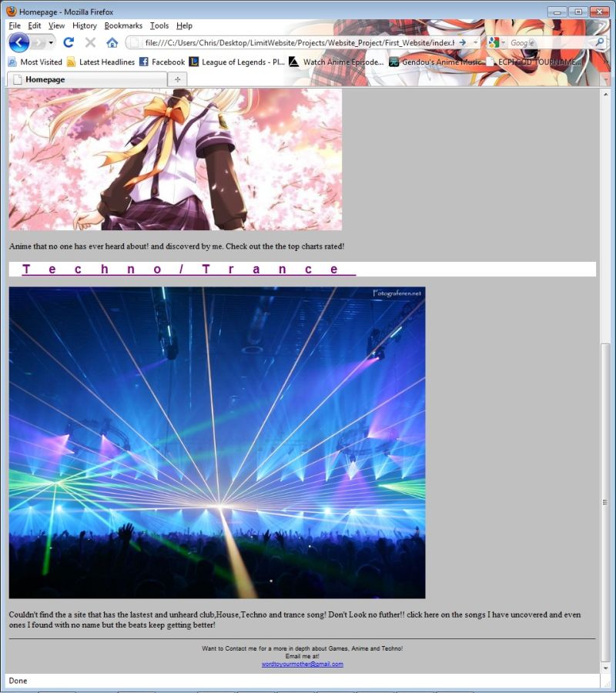
Task: Open the View menu
Action: point(56,25)
